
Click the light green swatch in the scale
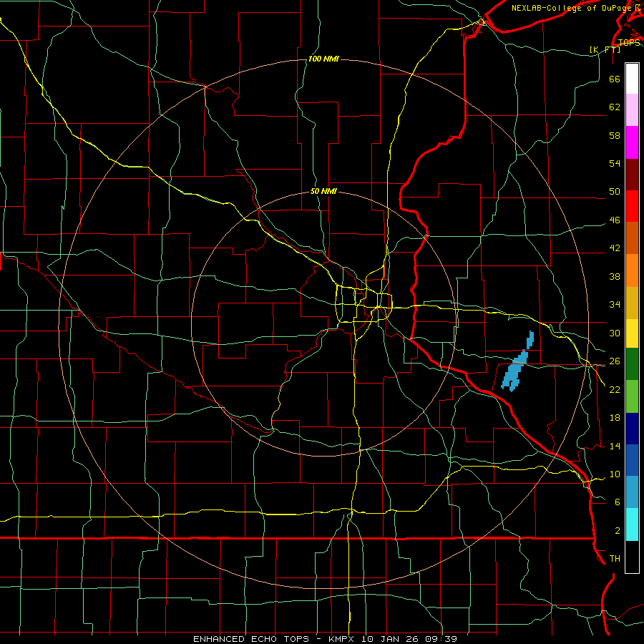[632, 396]
